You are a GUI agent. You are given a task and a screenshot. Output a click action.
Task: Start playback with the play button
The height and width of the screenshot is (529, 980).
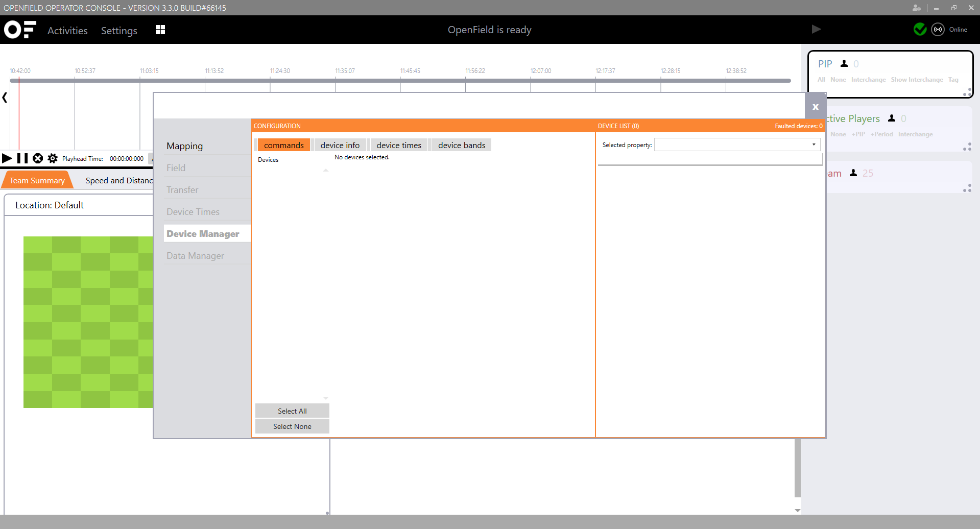pos(7,158)
